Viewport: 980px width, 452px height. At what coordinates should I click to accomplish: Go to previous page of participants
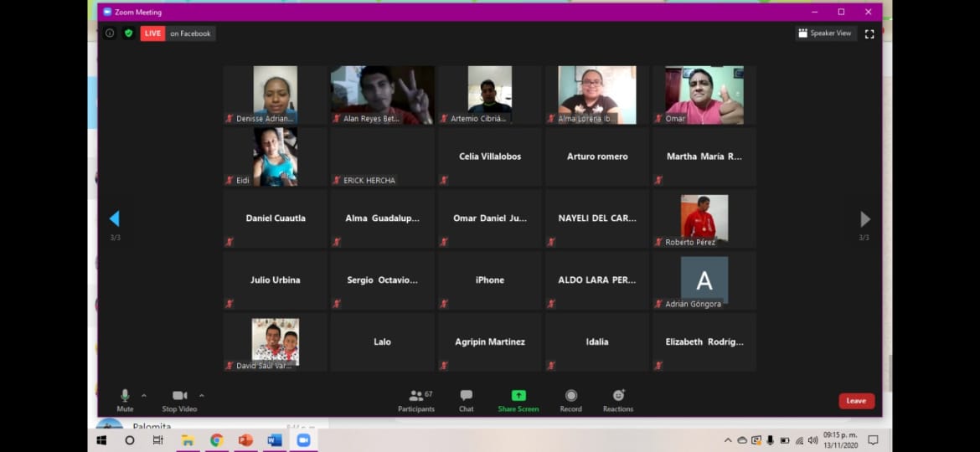[x=115, y=219]
